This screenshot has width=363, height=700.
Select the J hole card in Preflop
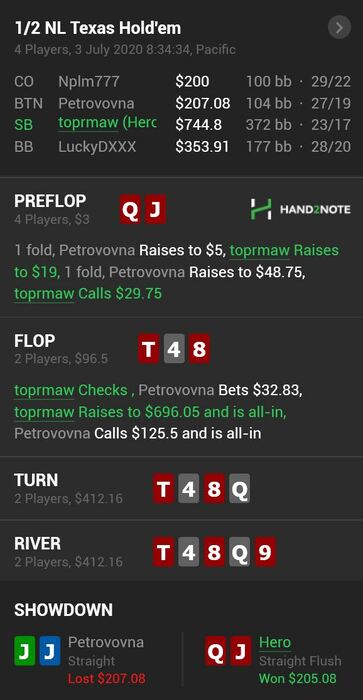pos(155,209)
